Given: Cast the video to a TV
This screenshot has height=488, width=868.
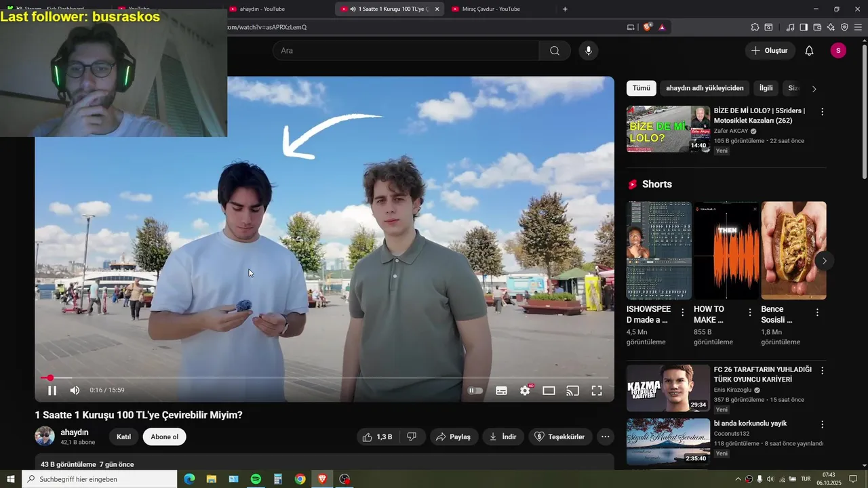Looking at the screenshot, I should point(572,390).
